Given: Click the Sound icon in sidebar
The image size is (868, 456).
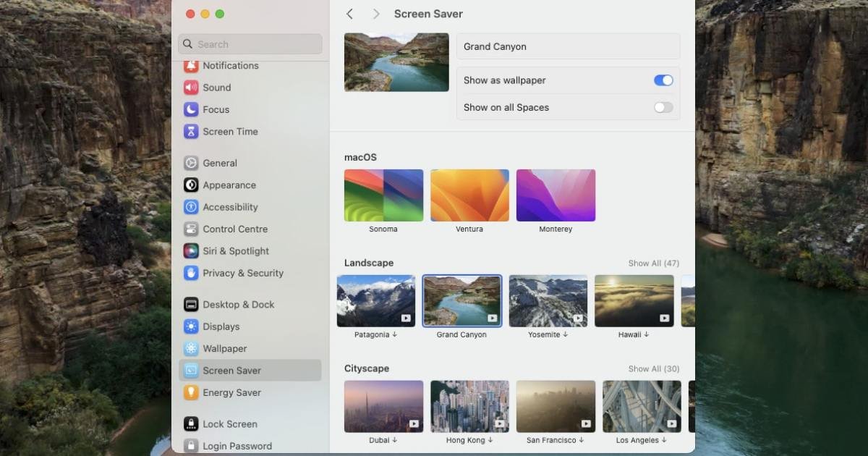Looking at the screenshot, I should [190, 88].
